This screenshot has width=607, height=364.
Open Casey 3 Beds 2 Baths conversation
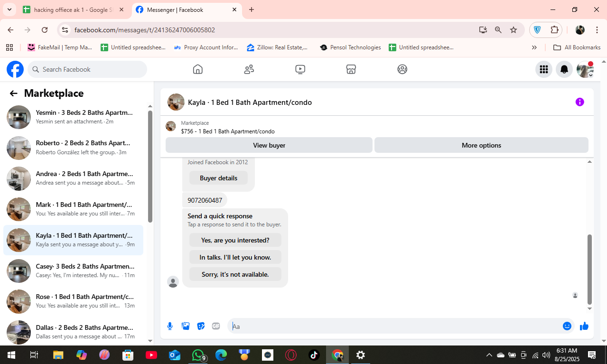click(x=74, y=271)
